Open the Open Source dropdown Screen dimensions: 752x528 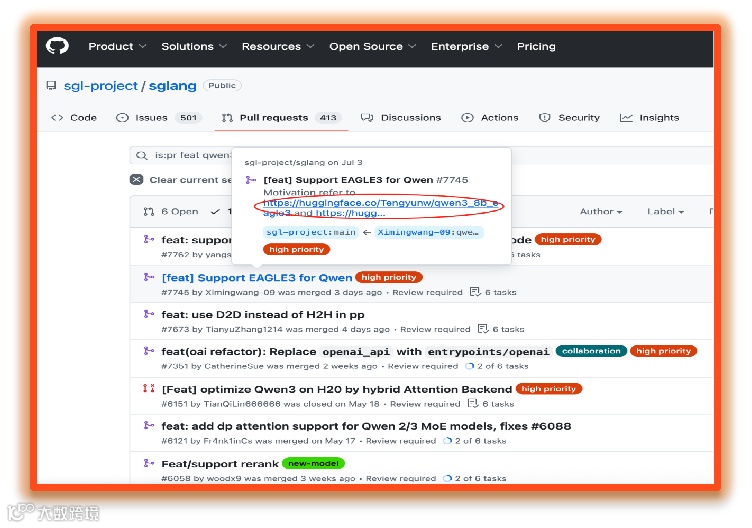[x=372, y=47]
